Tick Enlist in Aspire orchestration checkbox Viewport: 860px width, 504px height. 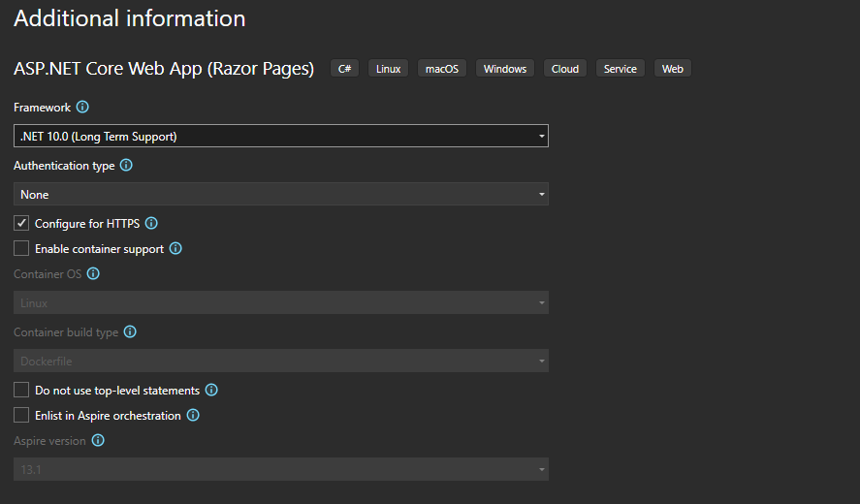tap(21, 416)
